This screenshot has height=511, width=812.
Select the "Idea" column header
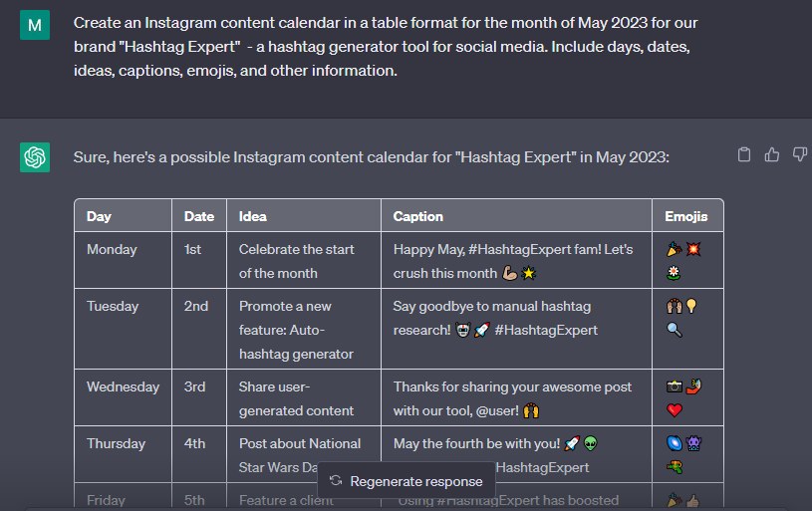point(253,216)
